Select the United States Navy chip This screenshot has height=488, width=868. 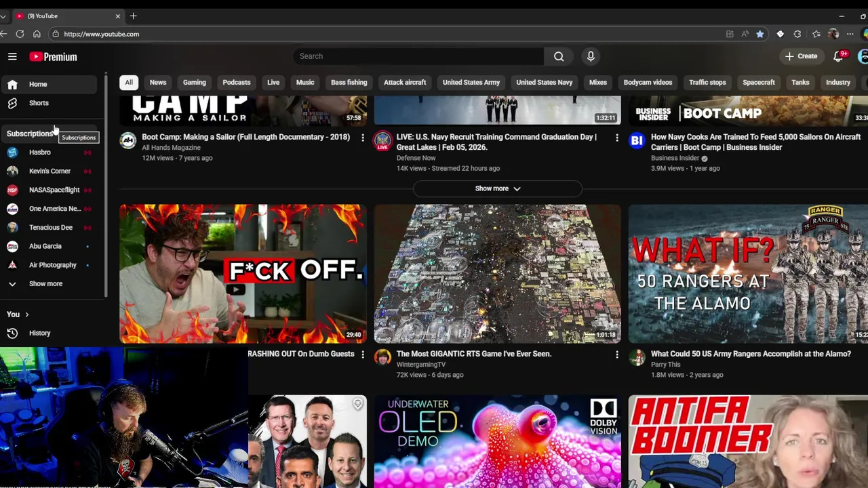(545, 83)
